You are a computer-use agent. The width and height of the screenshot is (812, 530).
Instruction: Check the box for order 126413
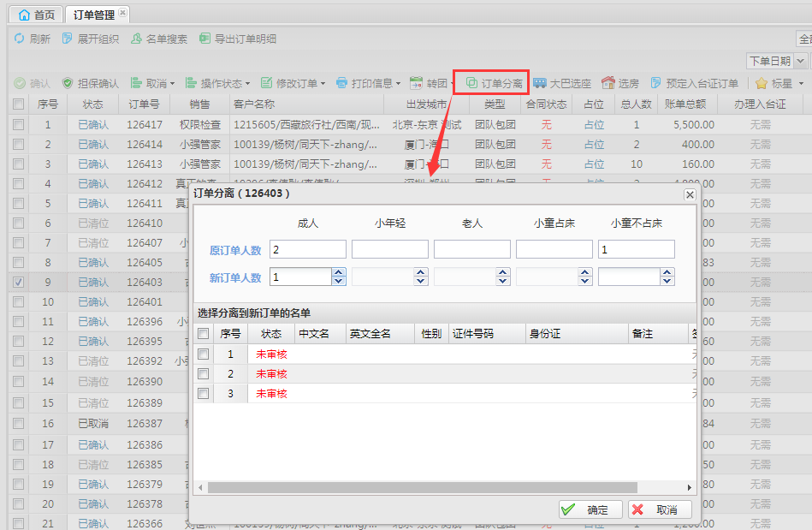coord(19,164)
